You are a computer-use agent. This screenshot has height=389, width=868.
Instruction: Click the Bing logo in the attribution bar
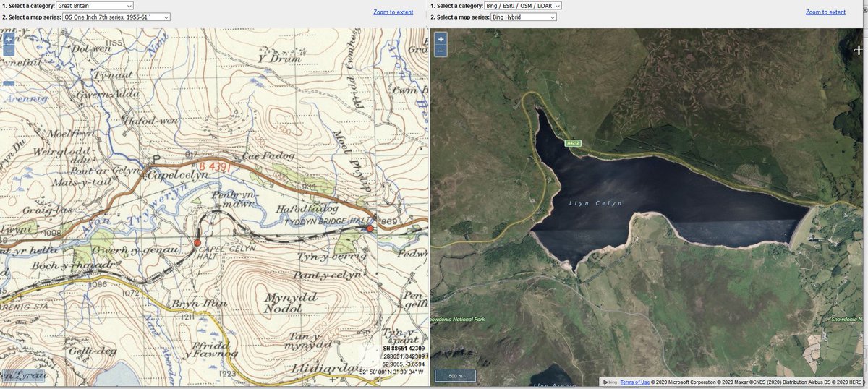click(x=610, y=382)
